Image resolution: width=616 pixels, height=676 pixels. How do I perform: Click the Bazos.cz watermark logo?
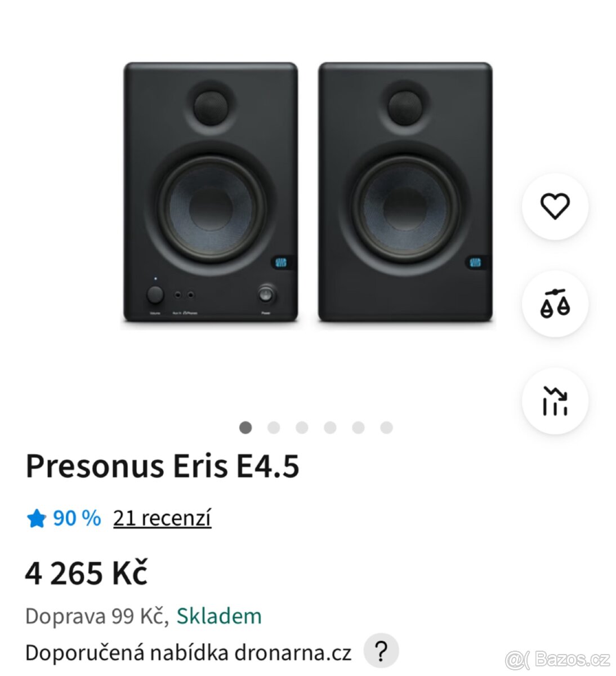pos(558,659)
